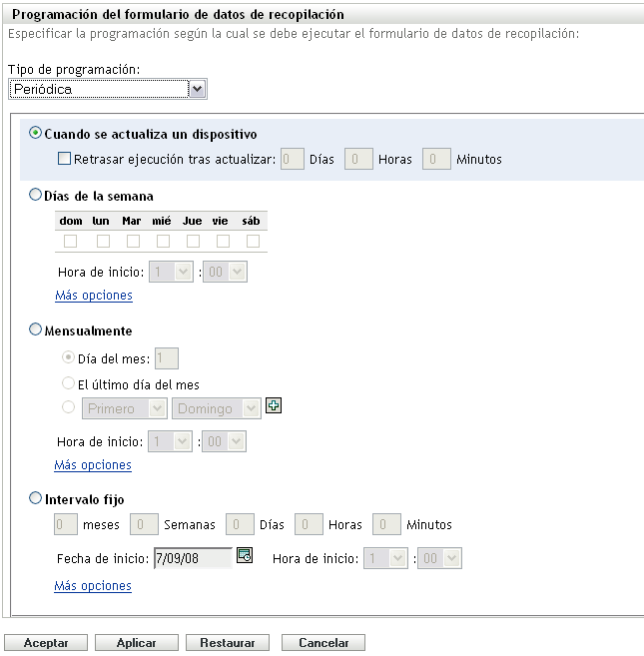Select 'Cuando se actualiza un dispositivo' radio button
The height and width of the screenshot is (656, 644).
[x=35, y=133]
